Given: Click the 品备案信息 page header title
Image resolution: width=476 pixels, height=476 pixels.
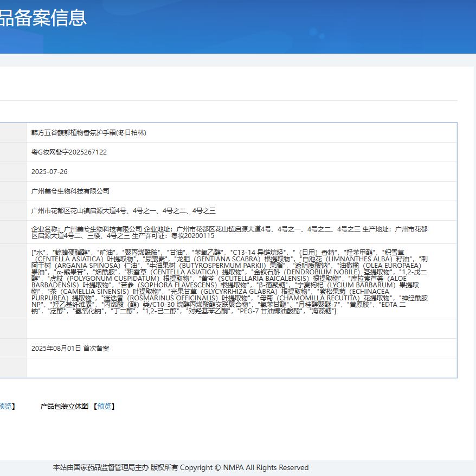Looking at the screenshot, I should click(x=42, y=17).
